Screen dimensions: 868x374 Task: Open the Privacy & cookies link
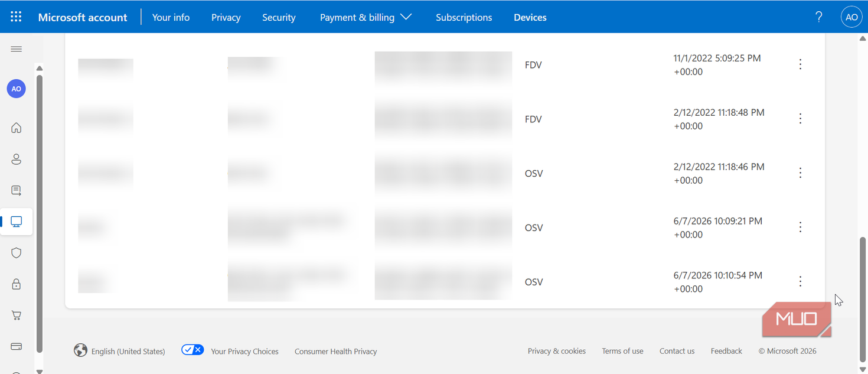[557, 351]
